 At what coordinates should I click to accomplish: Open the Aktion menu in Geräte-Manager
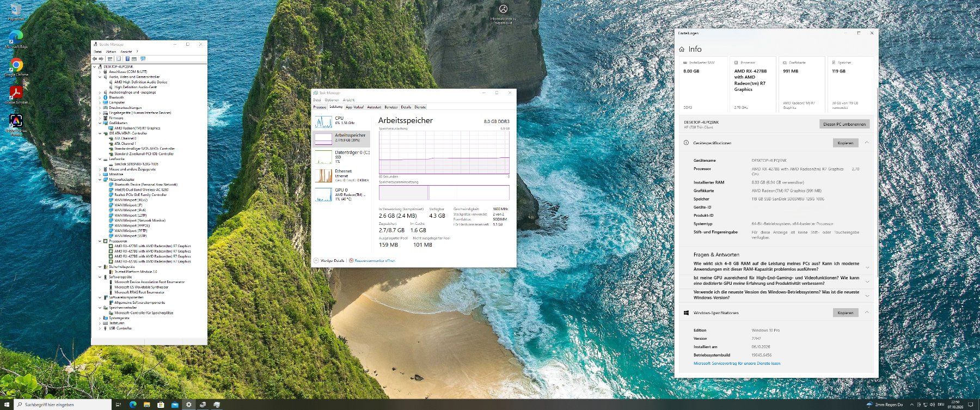tap(111, 52)
